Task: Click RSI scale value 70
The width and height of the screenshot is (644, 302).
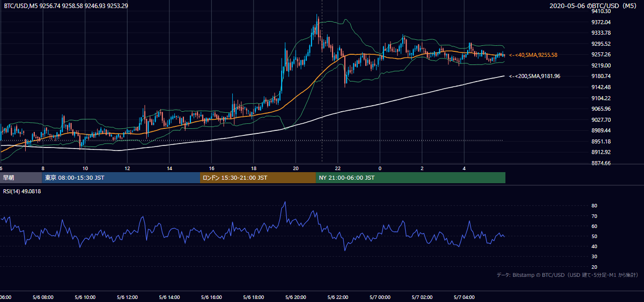Action: 594,216
